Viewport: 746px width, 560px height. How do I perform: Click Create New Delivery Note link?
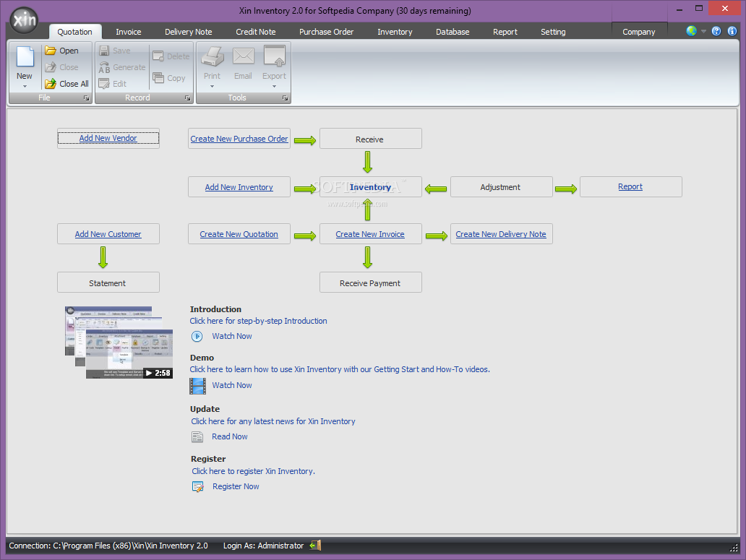coord(501,234)
